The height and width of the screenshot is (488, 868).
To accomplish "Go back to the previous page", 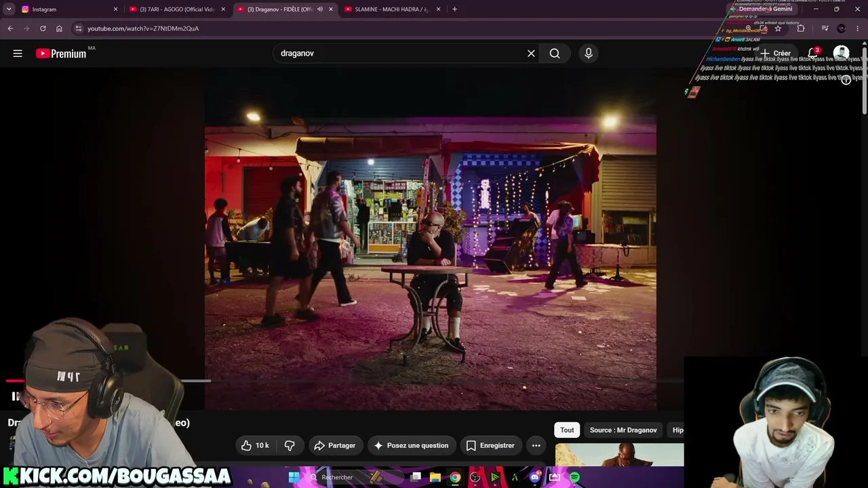I will tap(10, 28).
